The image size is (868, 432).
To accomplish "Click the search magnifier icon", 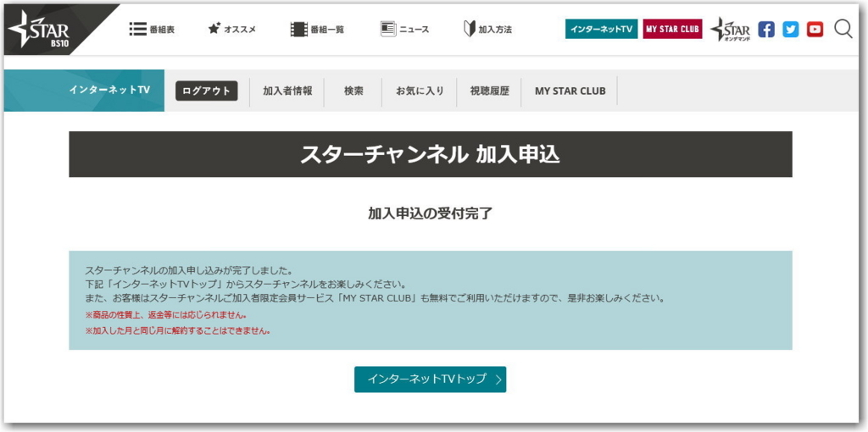I will (x=843, y=30).
